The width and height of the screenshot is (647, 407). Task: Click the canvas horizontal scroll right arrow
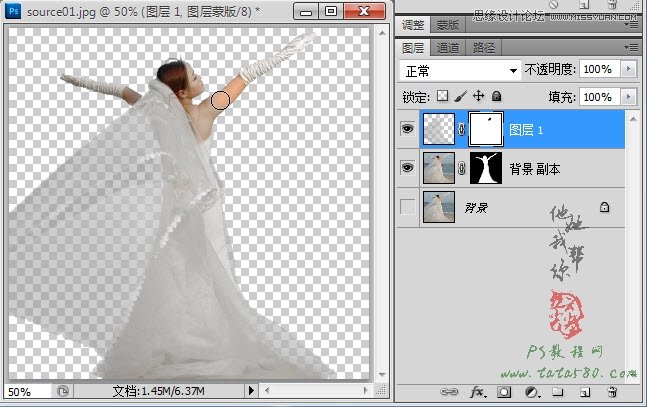(x=365, y=390)
